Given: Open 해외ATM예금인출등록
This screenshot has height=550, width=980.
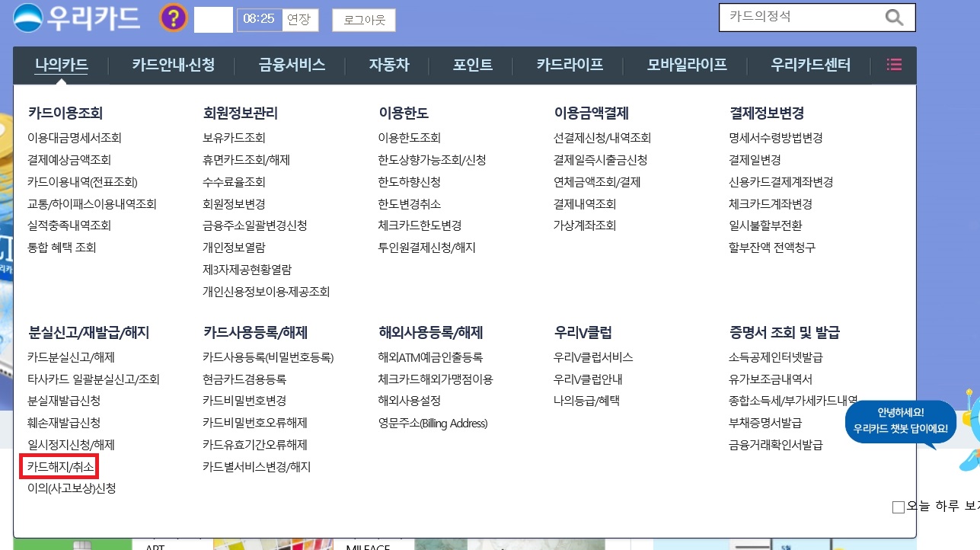Looking at the screenshot, I should (430, 357).
